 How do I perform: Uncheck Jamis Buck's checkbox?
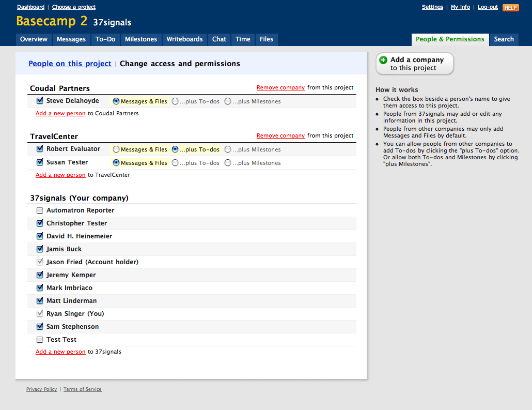40,249
